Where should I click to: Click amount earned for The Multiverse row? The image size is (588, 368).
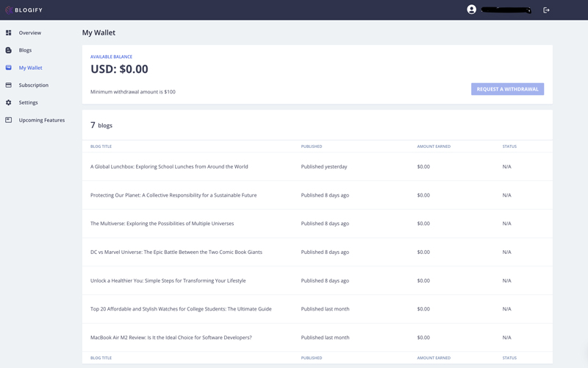423,224
